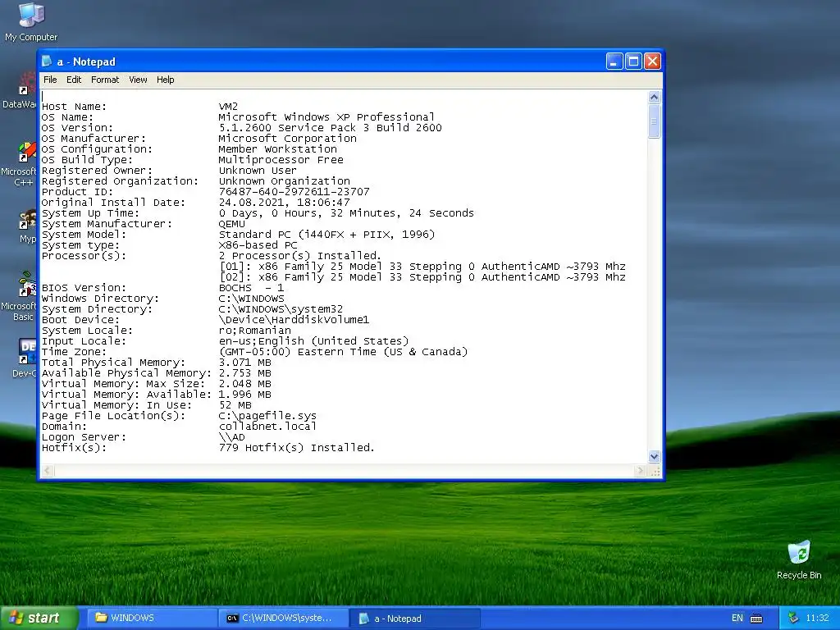The height and width of the screenshot is (630, 840).
Task: Click the text '\Device\HarddiskVolume1'
Action: (294, 320)
